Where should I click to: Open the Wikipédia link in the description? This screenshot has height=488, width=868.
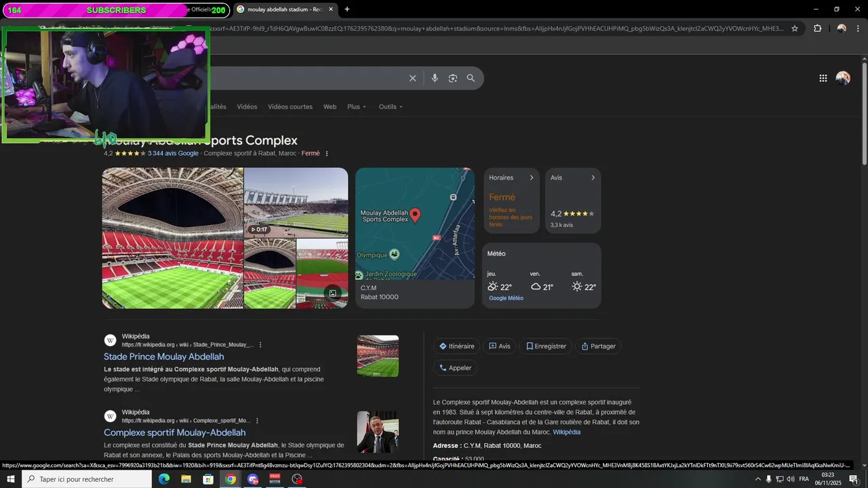tap(566, 432)
